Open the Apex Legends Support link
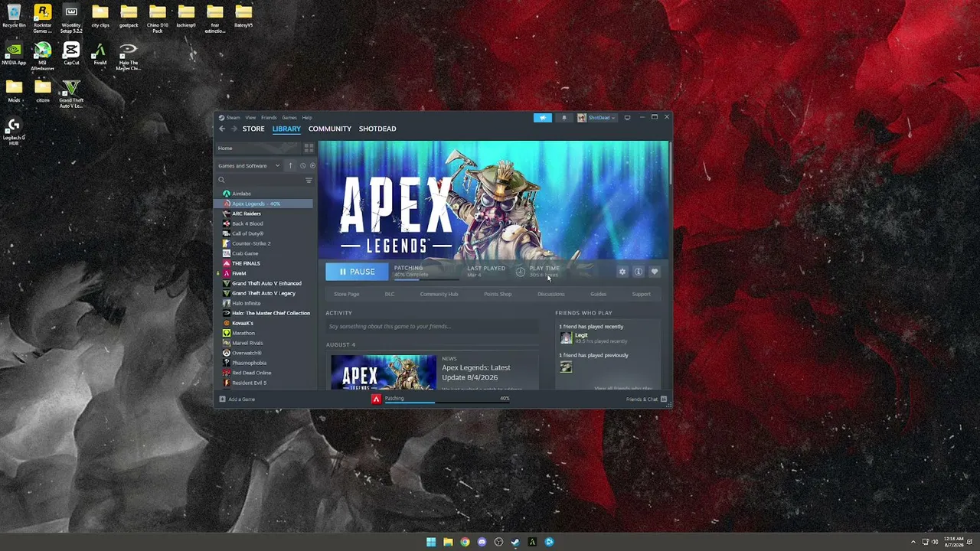980x551 pixels. pos(642,294)
